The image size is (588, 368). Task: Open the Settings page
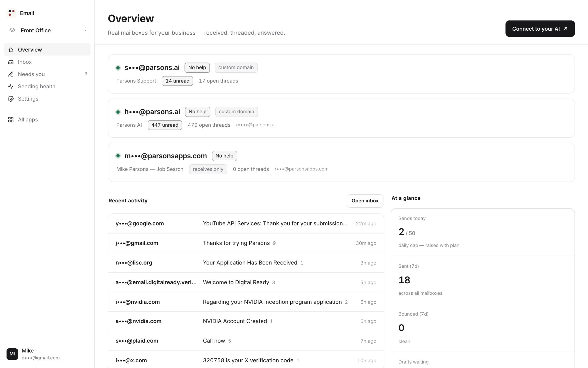47,99
